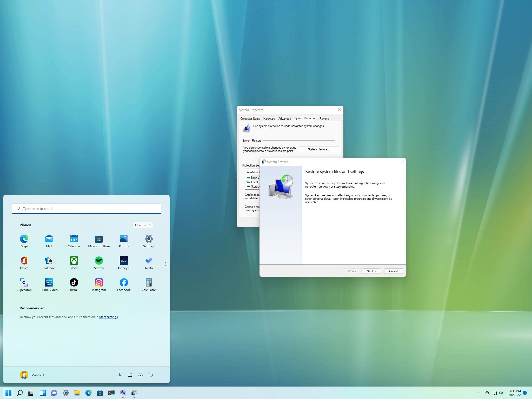Screen dimensions: 532x399
Task: Click the Start settings link
Action: coord(108,317)
